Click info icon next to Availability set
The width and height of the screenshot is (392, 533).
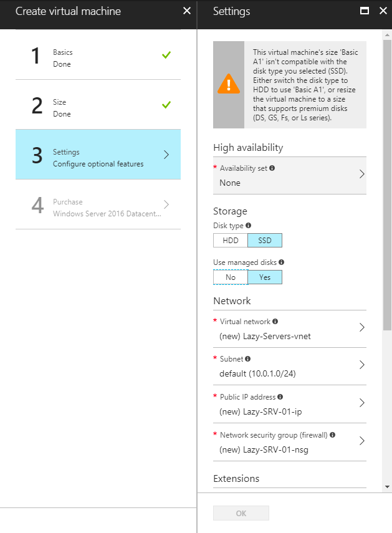272,168
